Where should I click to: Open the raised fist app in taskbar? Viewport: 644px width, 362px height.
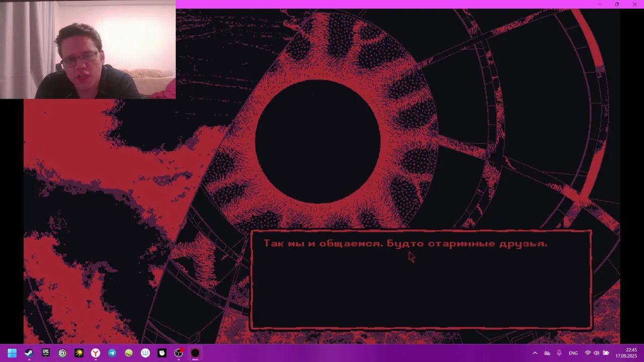[162, 353]
